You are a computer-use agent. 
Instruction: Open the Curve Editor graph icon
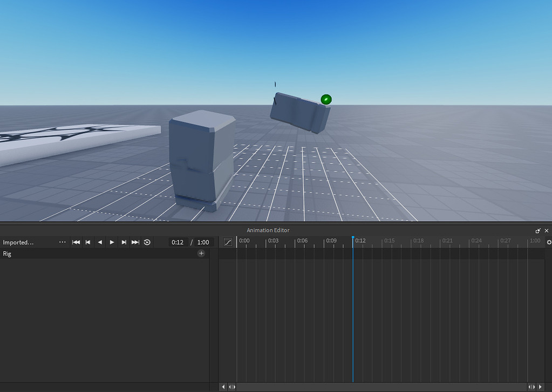pyautogui.click(x=227, y=242)
